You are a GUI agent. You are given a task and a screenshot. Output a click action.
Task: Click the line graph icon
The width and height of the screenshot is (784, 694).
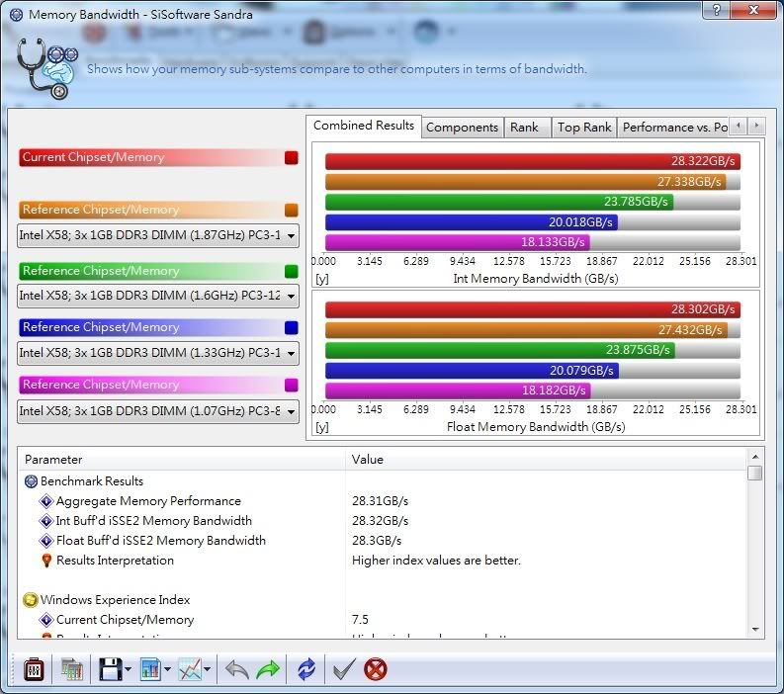coord(190,669)
